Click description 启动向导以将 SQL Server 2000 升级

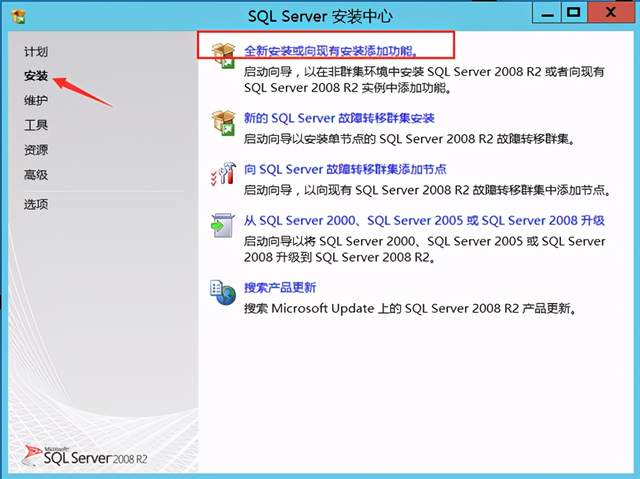[424, 249]
